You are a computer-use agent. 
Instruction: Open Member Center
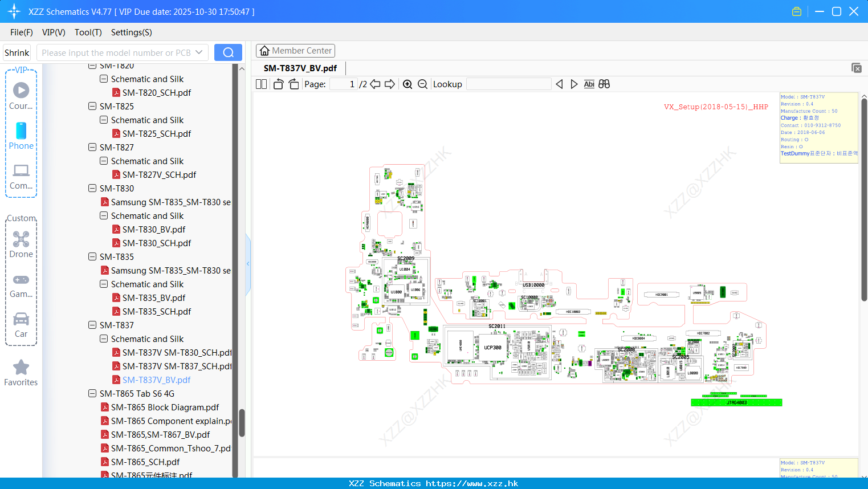[295, 51]
